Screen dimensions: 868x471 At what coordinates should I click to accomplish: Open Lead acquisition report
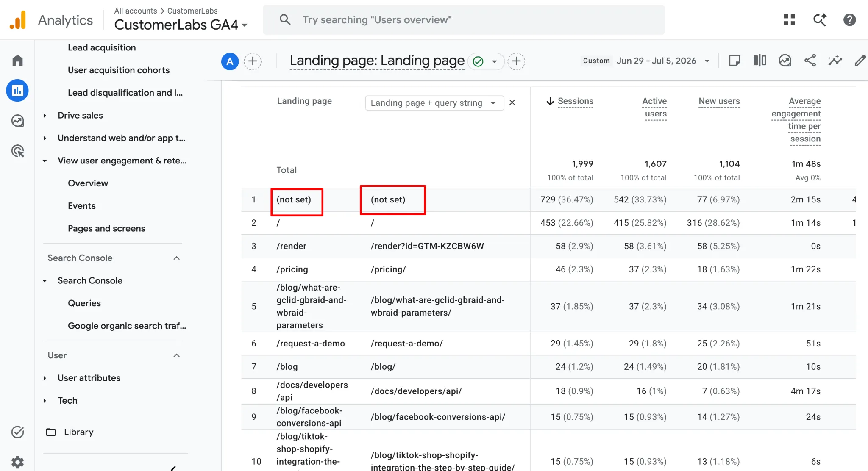[102, 47]
